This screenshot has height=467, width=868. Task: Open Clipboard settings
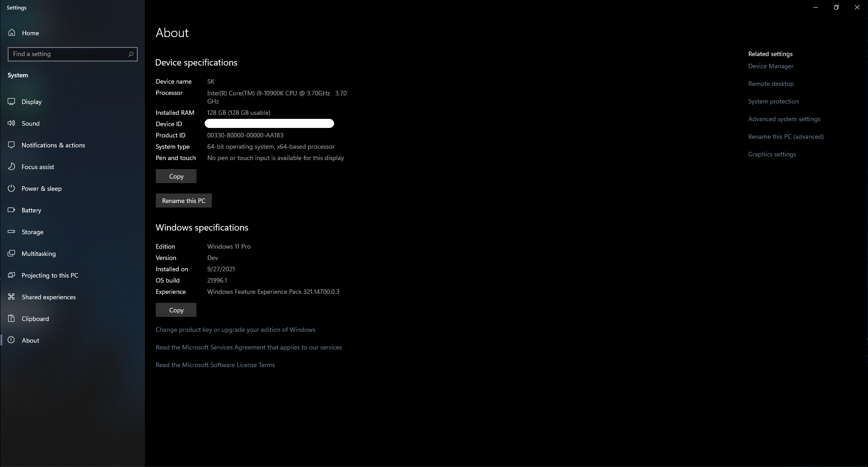pyautogui.click(x=72, y=319)
